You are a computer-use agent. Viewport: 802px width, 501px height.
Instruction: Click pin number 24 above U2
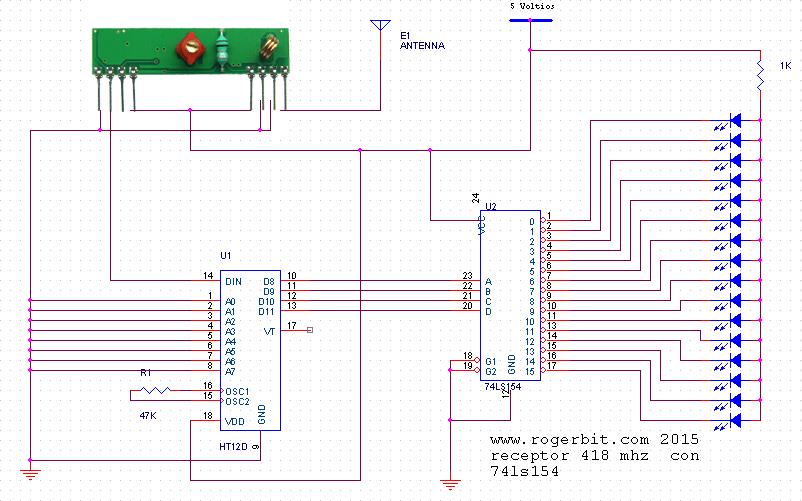pyautogui.click(x=475, y=198)
